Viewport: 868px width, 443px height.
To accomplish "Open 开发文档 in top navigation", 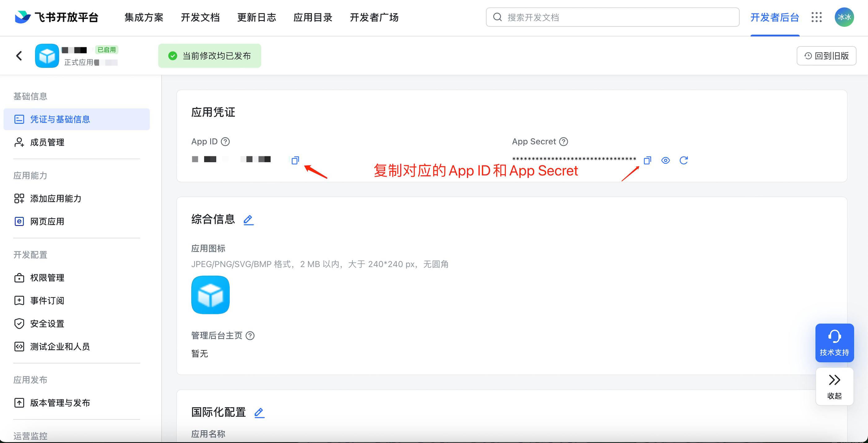I will (x=200, y=17).
